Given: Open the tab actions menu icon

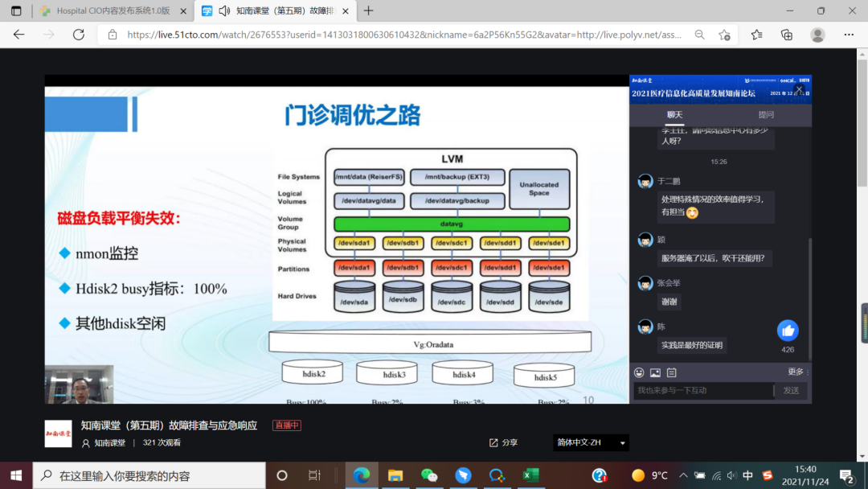Looking at the screenshot, I should coord(16,10).
